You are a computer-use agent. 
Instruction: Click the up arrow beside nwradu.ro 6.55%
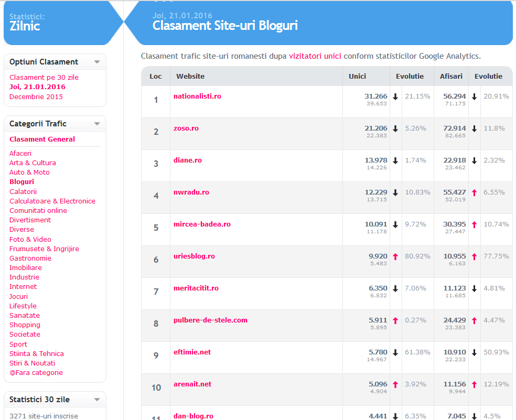pos(474,193)
